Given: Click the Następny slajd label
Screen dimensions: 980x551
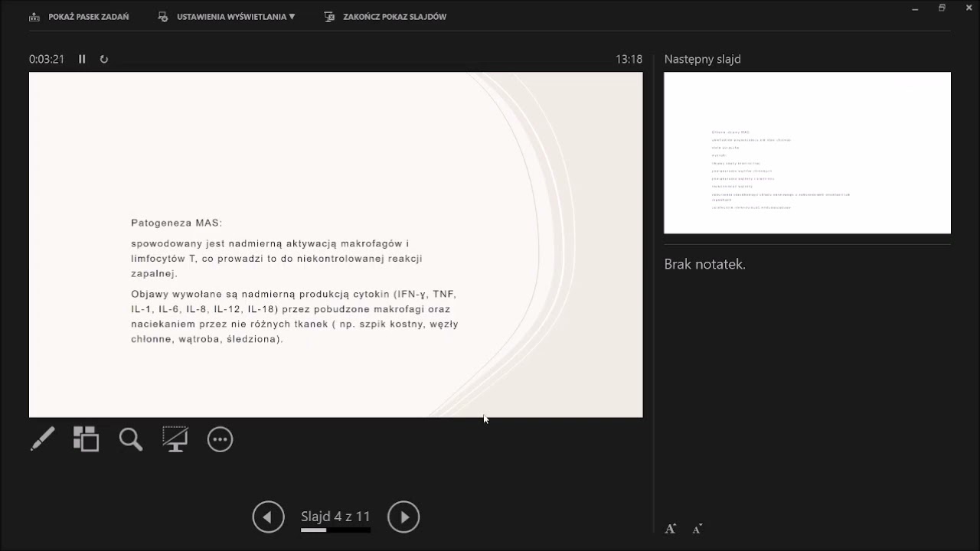Looking at the screenshot, I should tap(702, 59).
